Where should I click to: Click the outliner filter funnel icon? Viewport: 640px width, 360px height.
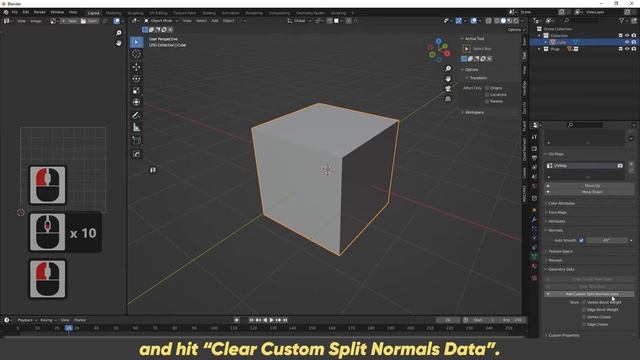[x=621, y=20]
